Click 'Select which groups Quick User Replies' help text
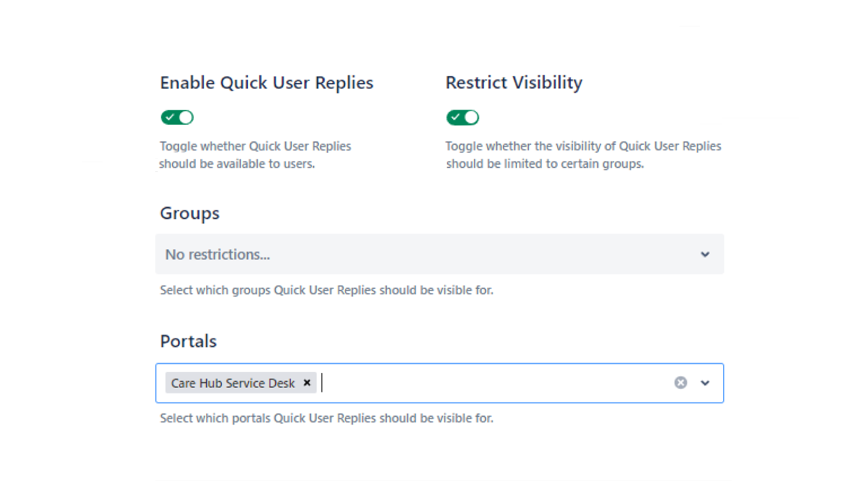Viewport: 868px width, 488px height. pyautogui.click(x=327, y=290)
